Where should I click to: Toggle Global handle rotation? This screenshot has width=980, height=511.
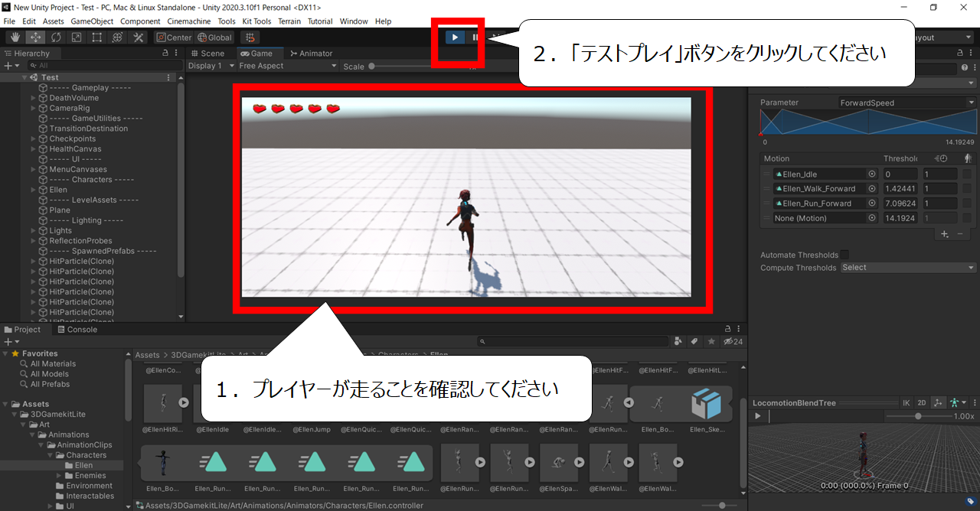click(x=214, y=37)
